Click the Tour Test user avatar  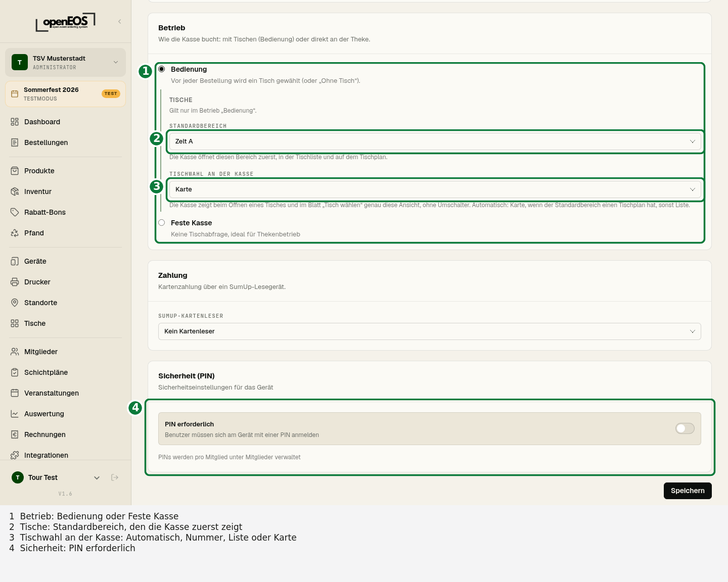pyautogui.click(x=18, y=477)
